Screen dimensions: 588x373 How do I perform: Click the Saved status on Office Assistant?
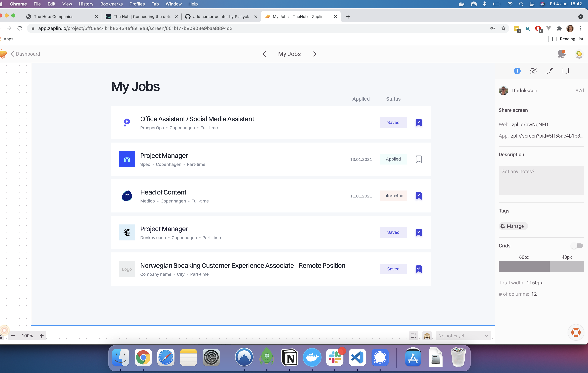tap(393, 123)
